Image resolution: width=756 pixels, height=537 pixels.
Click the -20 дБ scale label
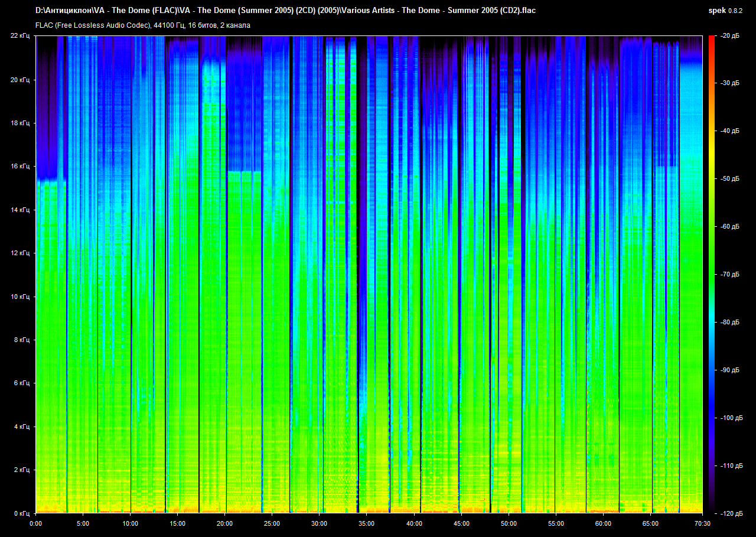click(729, 36)
